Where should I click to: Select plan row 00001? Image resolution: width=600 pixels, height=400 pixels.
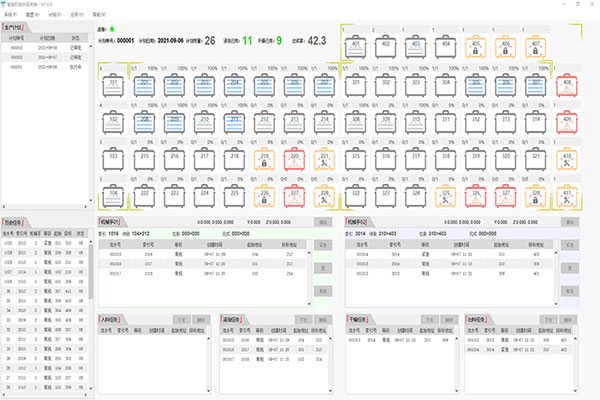[45, 67]
